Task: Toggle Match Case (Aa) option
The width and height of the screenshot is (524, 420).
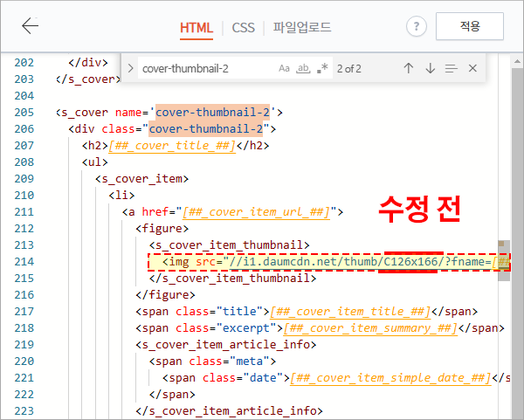Action: pos(284,68)
